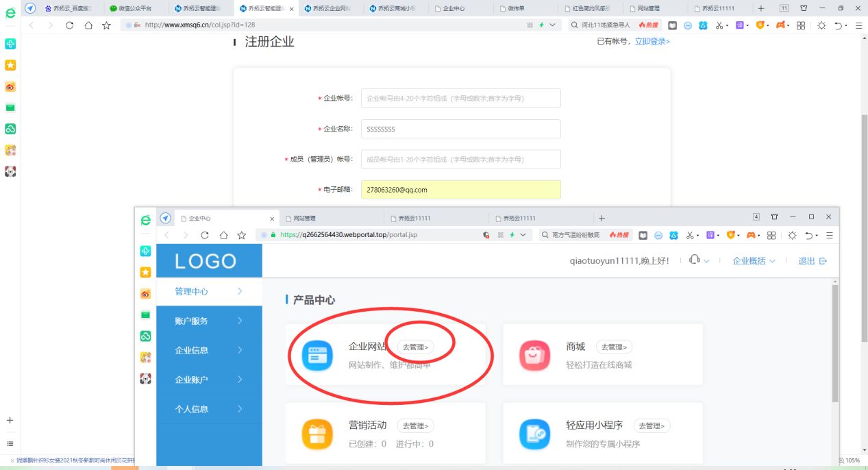The height and width of the screenshot is (470, 868).
Task: Click the translate icon in the toolbar
Action: click(x=739, y=25)
